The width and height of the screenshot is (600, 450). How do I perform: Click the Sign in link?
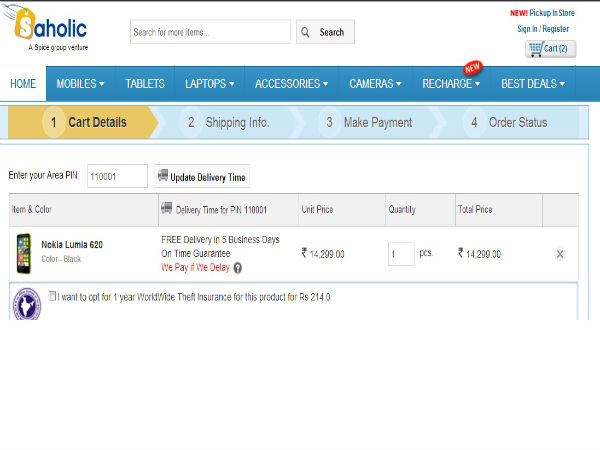pos(526,29)
